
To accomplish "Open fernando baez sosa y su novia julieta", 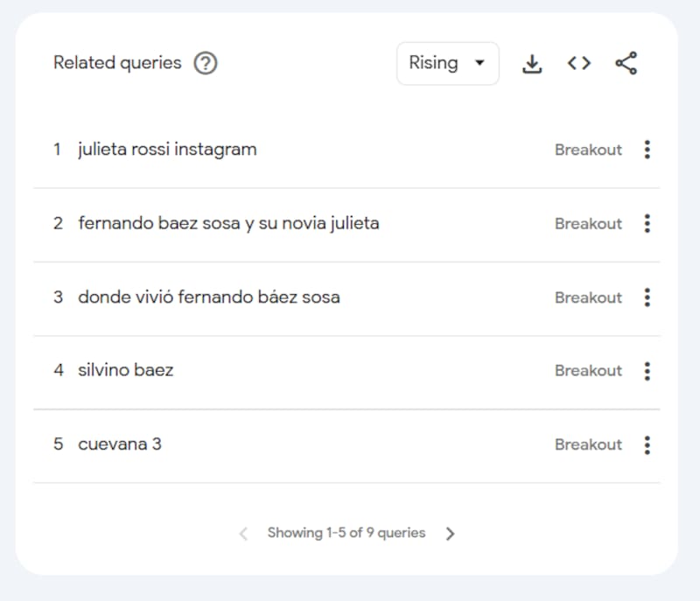I will pos(228,224).
